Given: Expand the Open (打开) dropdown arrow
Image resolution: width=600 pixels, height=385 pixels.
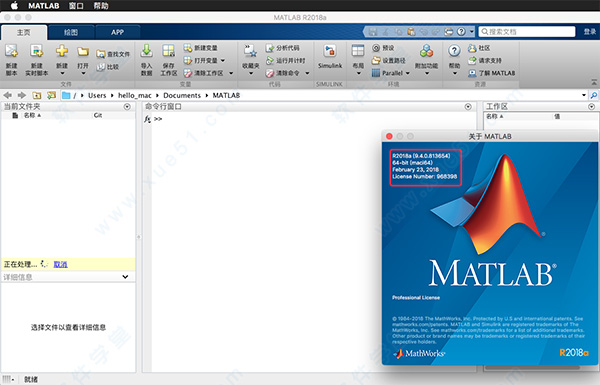Looking at the screenshot, I should 83,73.
